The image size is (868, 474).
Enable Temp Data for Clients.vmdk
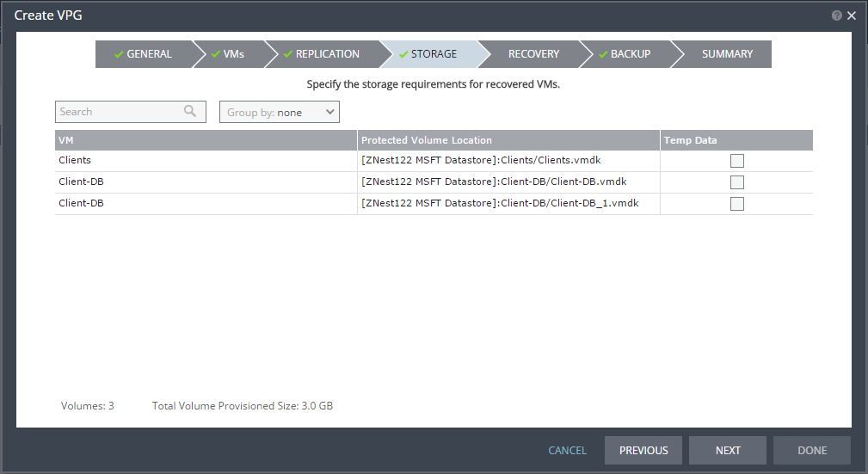coord(736,161)
